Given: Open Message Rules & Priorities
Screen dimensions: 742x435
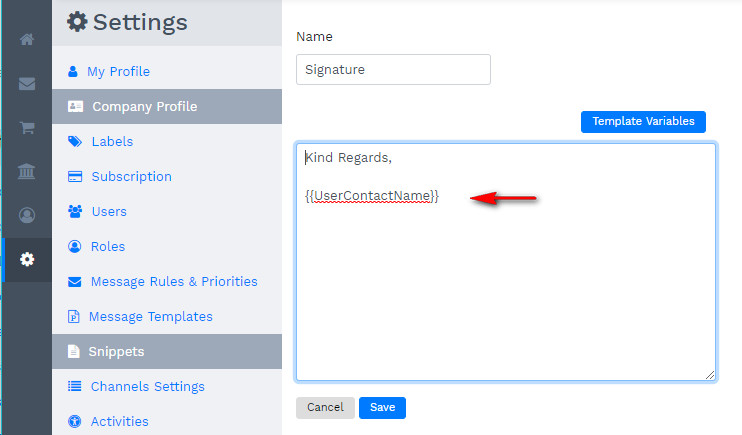Looking at the screenshot, I should point(173,282).
